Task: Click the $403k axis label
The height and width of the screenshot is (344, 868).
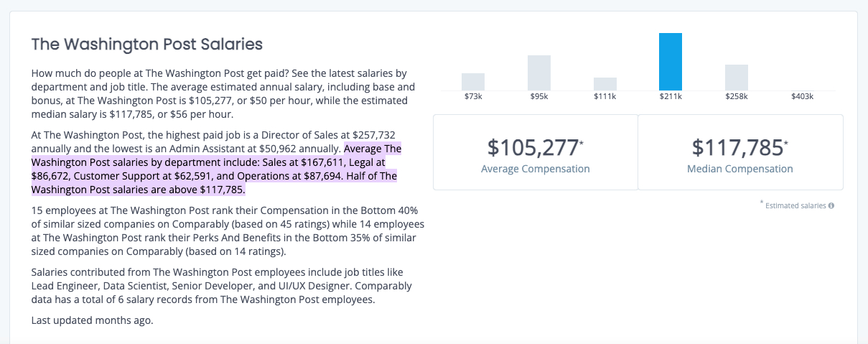Action: click(802, 97)
